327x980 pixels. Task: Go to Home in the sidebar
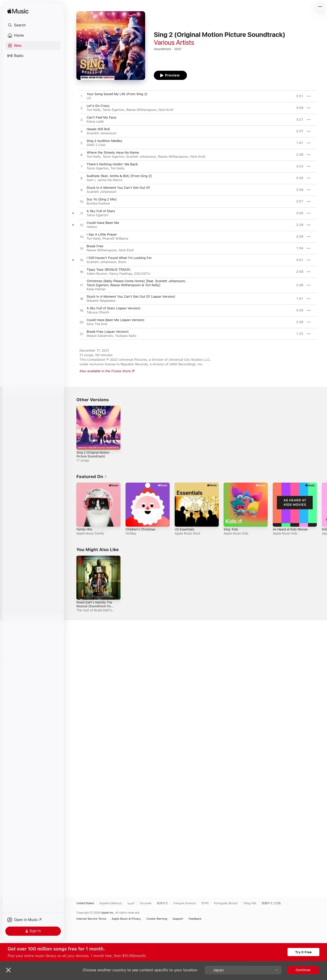(33, 35)
